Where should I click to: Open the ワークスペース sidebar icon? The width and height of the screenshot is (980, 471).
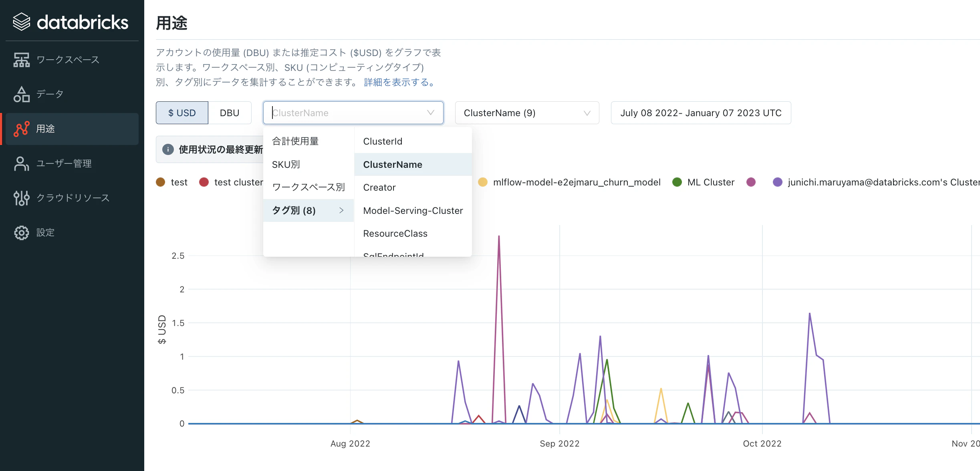pyautogui.click(x=22, y=60)
